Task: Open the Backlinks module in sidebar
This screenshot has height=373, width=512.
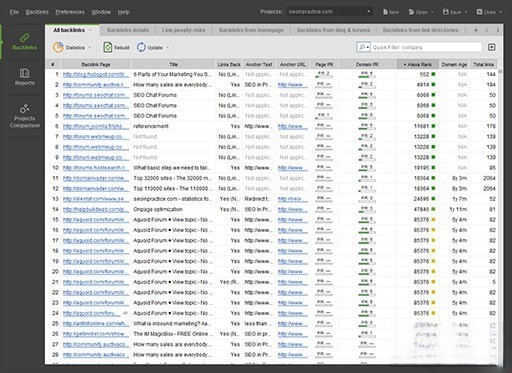Action: pos(24,41)
